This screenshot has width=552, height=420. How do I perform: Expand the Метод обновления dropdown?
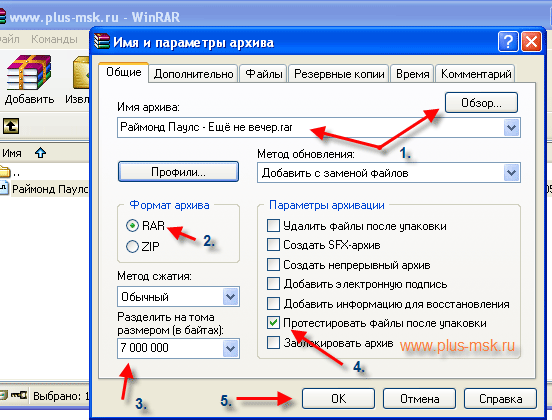(x=511, y=173)
